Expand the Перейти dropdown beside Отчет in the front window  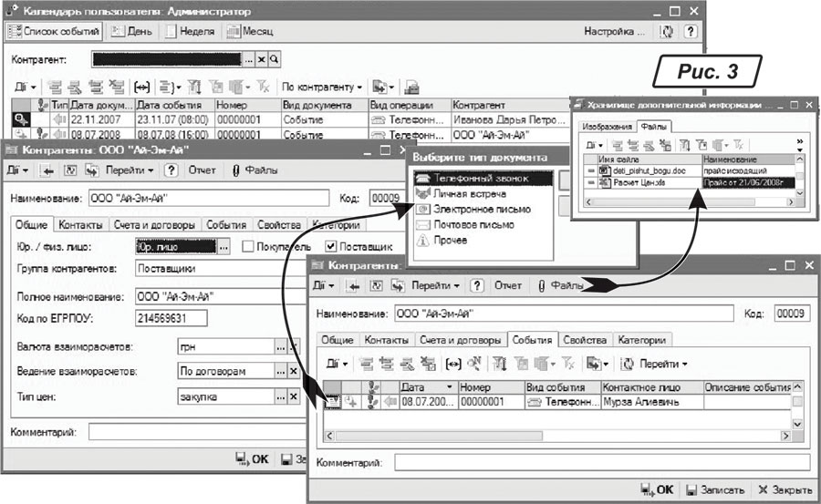(x=433, y=285)
